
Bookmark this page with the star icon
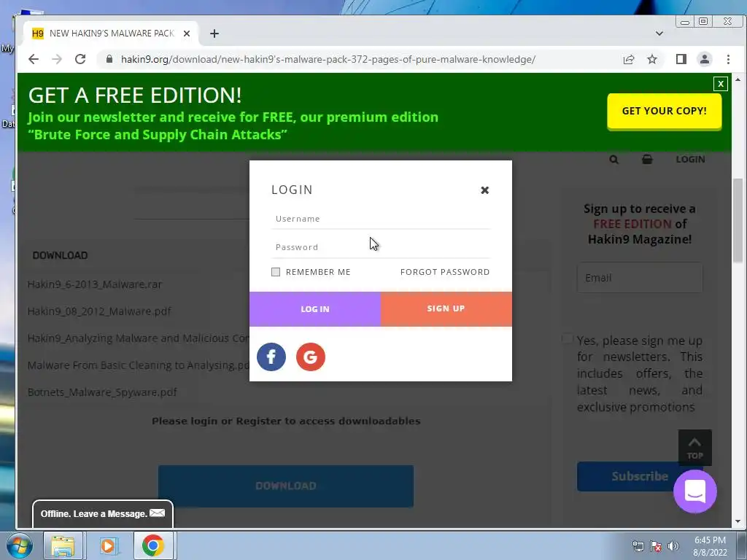click(x=652, y=59)
